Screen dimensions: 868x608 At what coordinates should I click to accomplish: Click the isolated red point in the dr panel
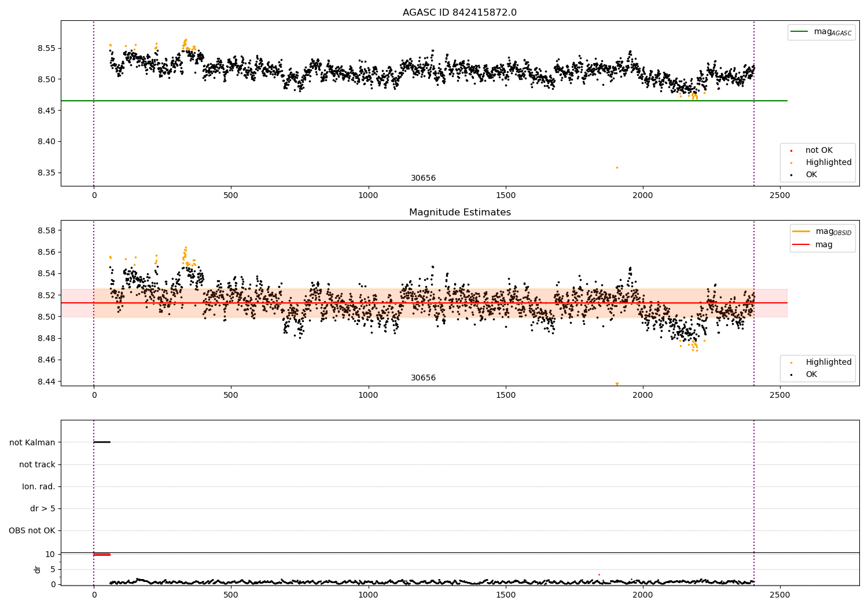(x=599, y=574)
